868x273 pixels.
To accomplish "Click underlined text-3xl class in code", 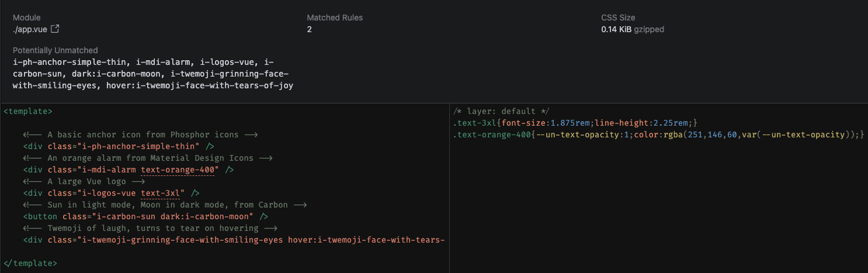I will pyautogui.click(x=162, y=193).
